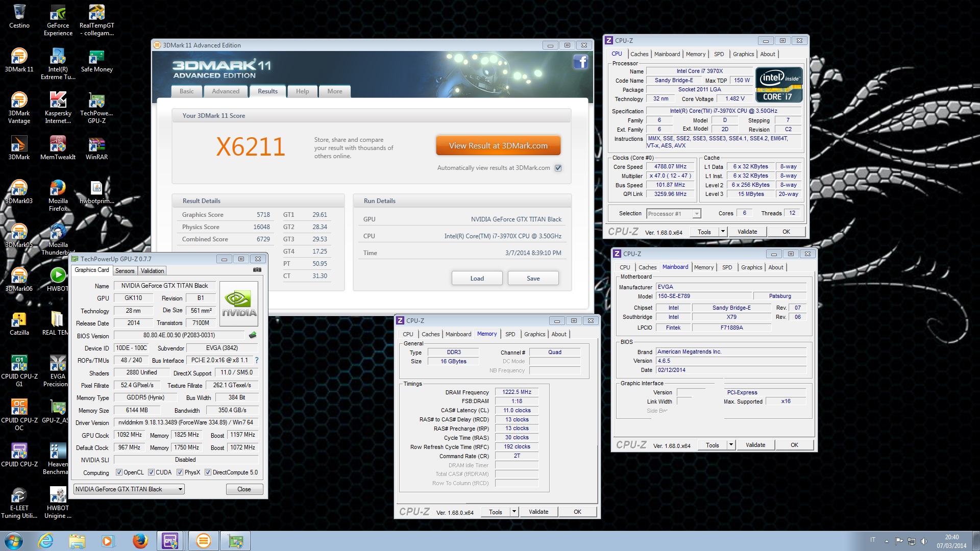Open 3DMark Vantage desktop icon

pos(19,108)
